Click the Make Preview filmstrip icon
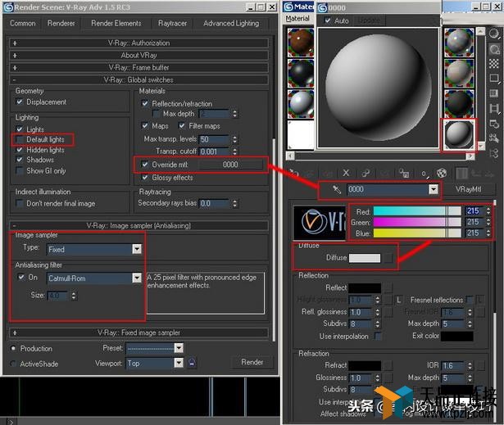The width and height of the screenshot is (504, 425). (x=494, y=109)
